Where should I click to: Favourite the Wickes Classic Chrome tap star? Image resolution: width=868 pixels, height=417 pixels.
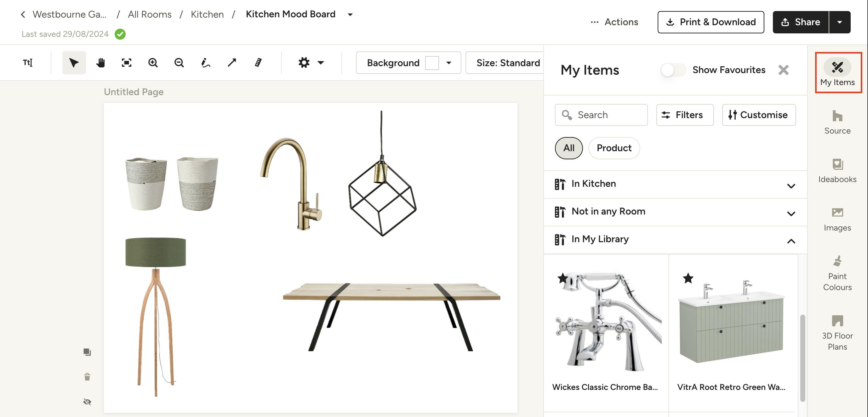562,278
